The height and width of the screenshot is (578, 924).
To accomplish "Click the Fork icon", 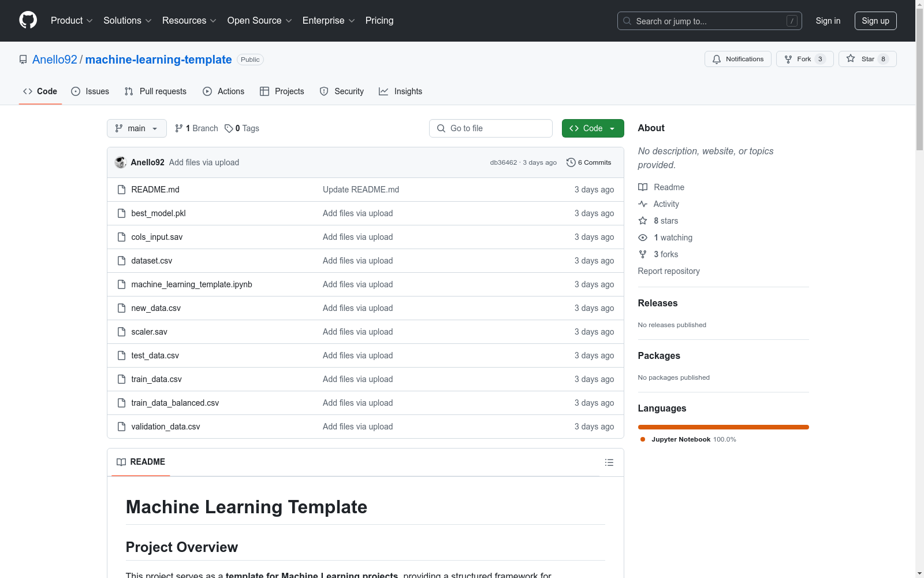I will (x=788, y=59).
